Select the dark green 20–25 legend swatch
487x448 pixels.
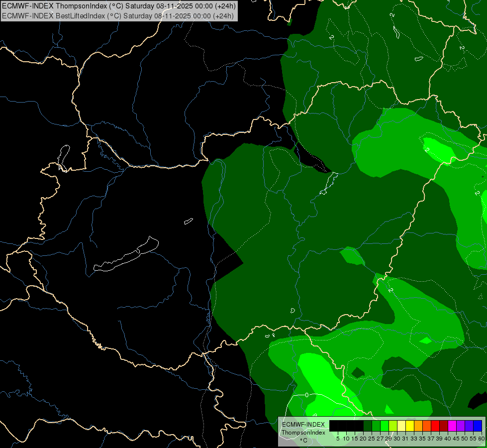click(x=368, y=426)
